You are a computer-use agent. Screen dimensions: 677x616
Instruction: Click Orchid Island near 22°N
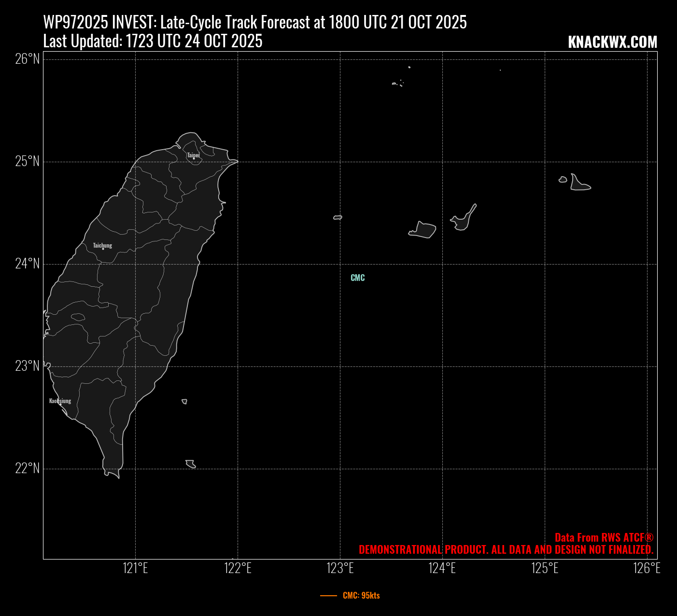(191, 464)
